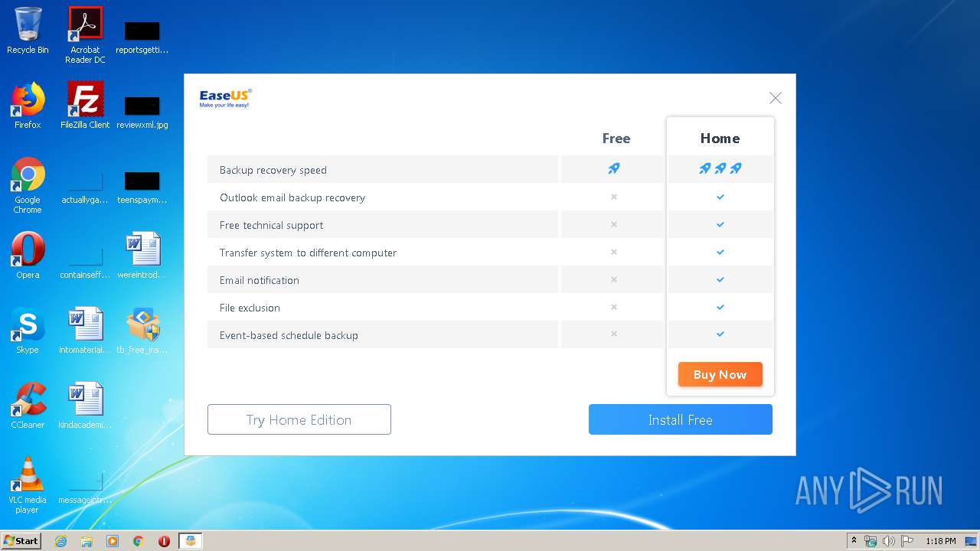Open the CCleaner desktop shortcut

pyautogui.click(x=28, y=406)
